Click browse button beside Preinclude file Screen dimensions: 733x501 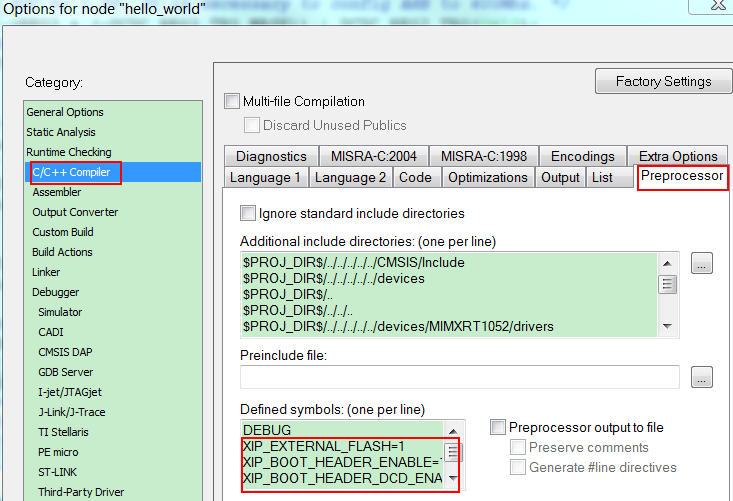(x=702, y=377)
